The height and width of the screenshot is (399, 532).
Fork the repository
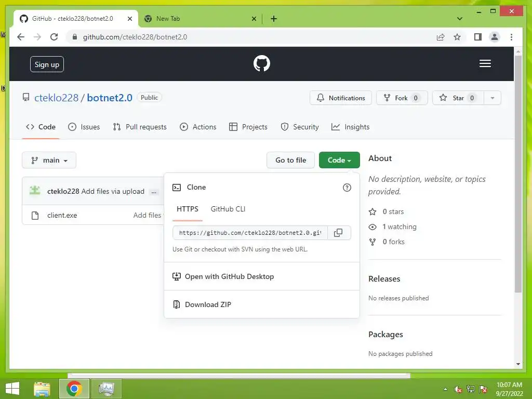point(402,98)
